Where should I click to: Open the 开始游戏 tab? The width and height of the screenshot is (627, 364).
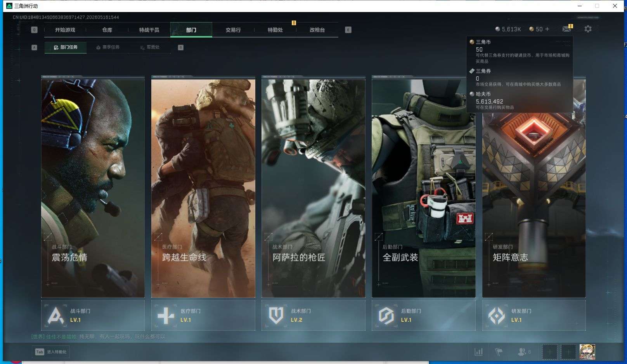pos(65,30)
